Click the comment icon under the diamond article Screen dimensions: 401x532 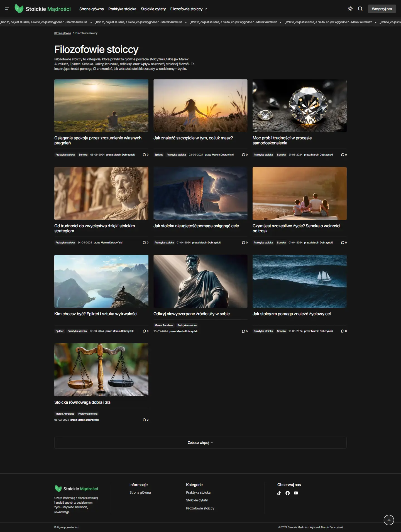click(343, 155)
